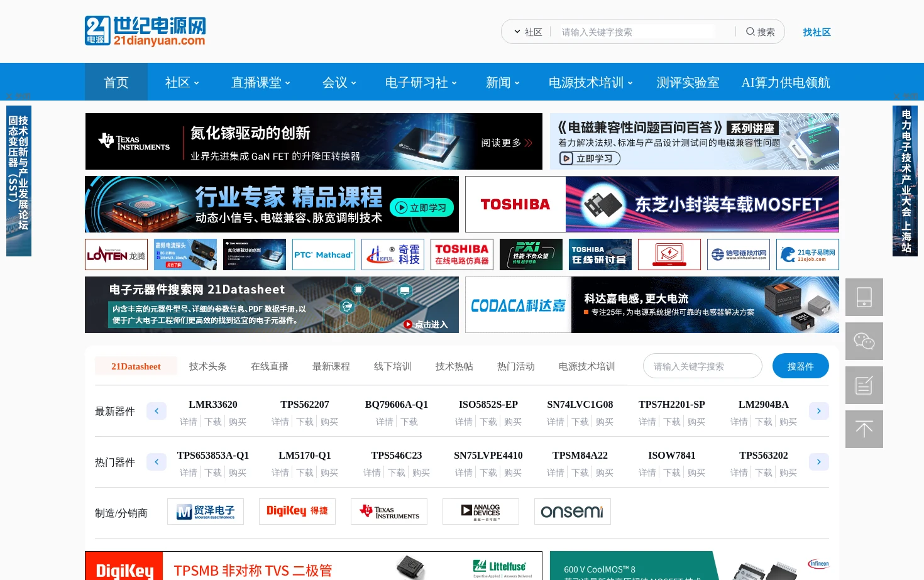Open the 固态变压器(SST) forum side banner
The image size is (924, 580).
point(19,181)
